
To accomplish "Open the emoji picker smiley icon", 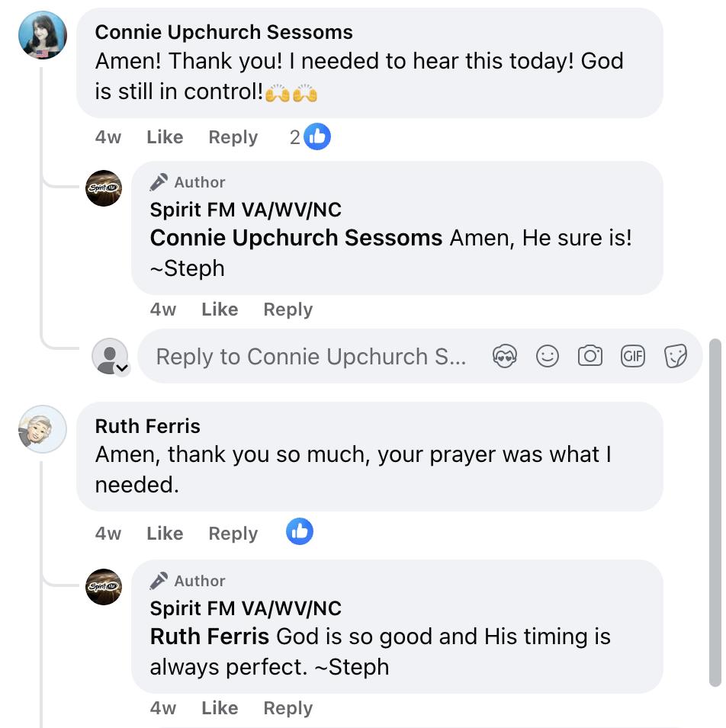I will (x=548, y=356).
